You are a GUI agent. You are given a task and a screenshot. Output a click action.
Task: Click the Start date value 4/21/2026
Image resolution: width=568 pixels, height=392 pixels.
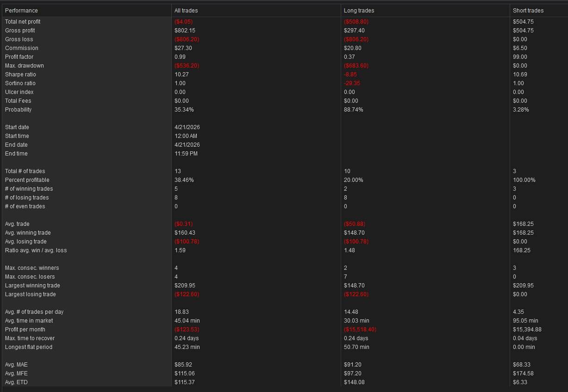pyautogui.click(x=187, y=127)
